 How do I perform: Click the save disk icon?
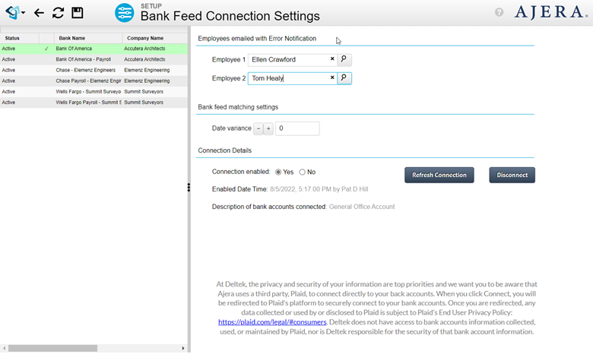[x=78, y=13]
